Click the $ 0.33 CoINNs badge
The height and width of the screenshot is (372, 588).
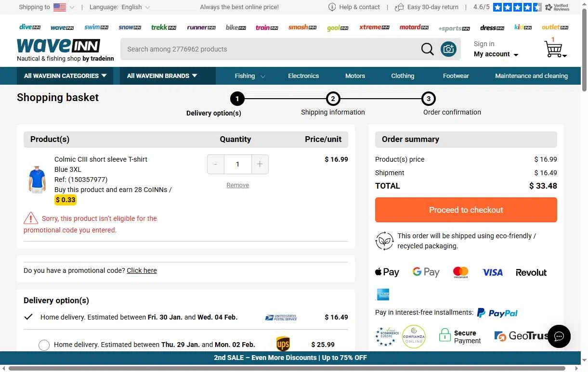point(65,200)
